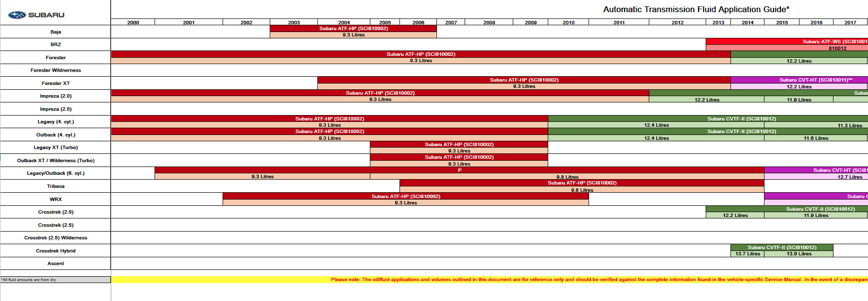868x301 pixels.
Task: Select the 2004 year column header
Action: (344, 22)
